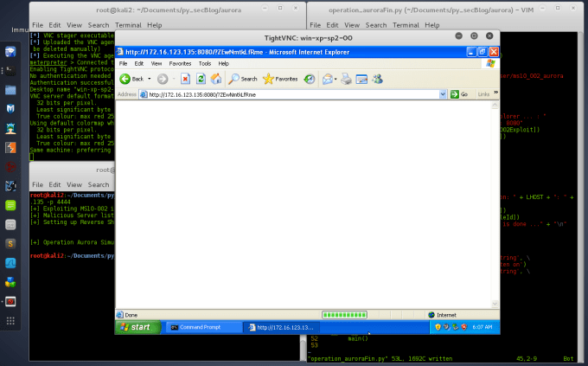588x366 pixels.
Task: Open the Help menu in Internet Explorer
Action: (x=223, y=63)
